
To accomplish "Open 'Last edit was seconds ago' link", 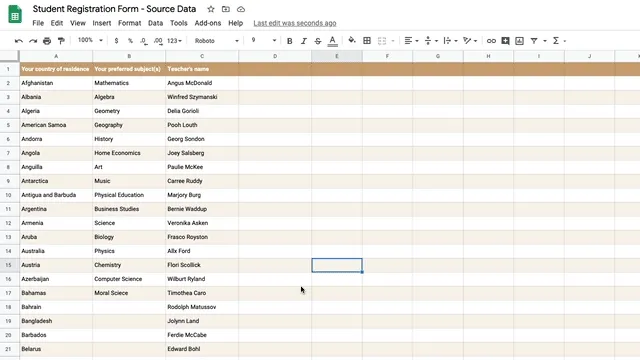I will [295, 23].
